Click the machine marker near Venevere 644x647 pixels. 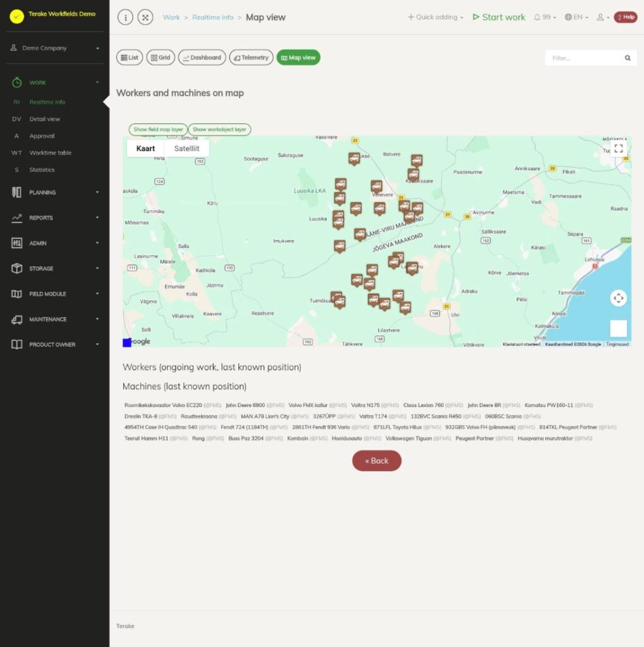(376, 186)
